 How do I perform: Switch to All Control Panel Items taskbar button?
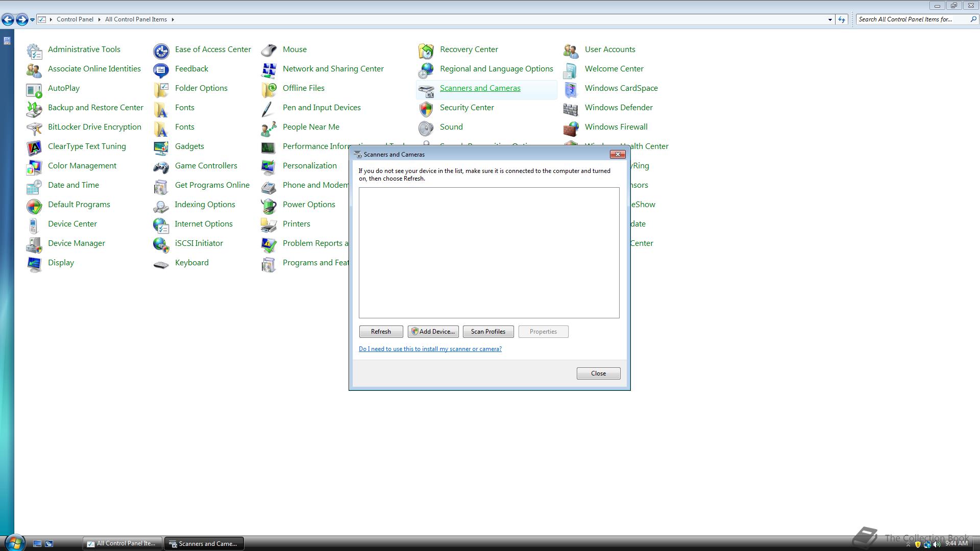tap(122, 544)
